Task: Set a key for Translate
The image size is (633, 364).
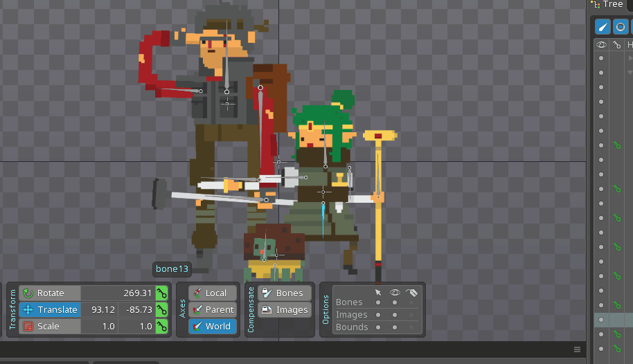Action: tap(162, 309)
